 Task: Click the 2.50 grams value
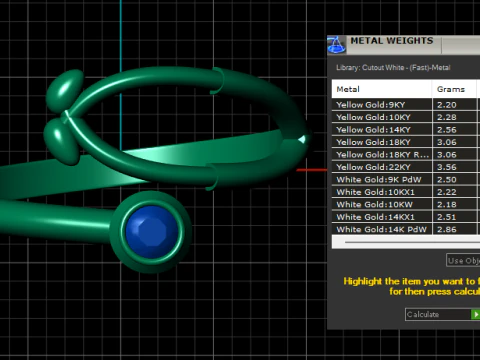[447, 180]
